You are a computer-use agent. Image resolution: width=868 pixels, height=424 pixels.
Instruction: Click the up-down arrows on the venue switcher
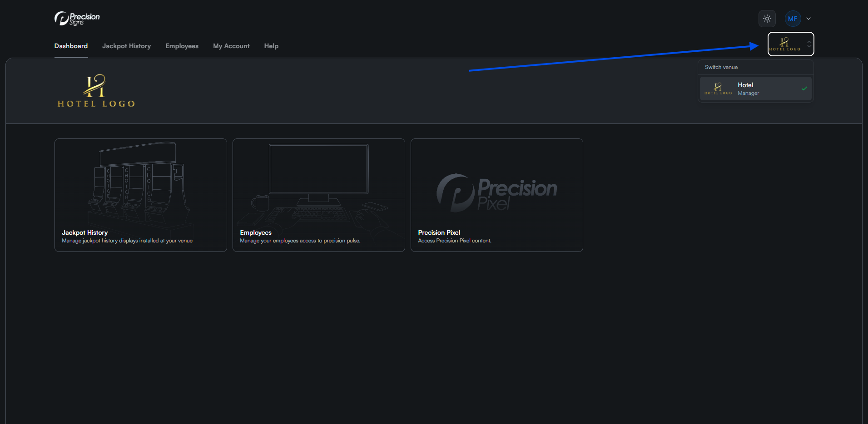(809, 44)
